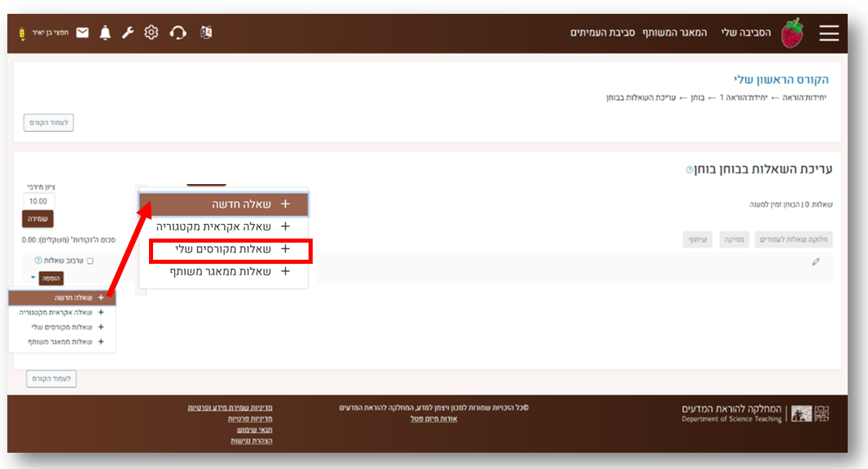Open the settings gear icon
Image resolution: width=868 pixels, height=469 pixels.
(x=151, y=33)
